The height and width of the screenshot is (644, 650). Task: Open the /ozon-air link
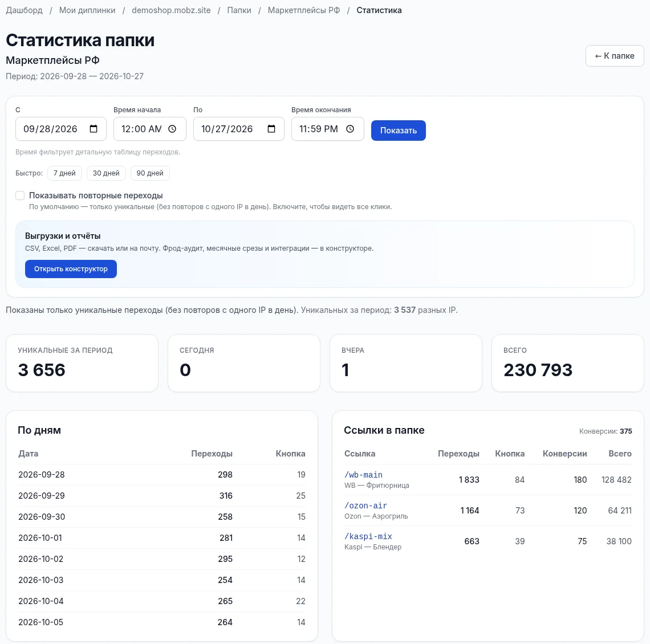click(365, 506)
